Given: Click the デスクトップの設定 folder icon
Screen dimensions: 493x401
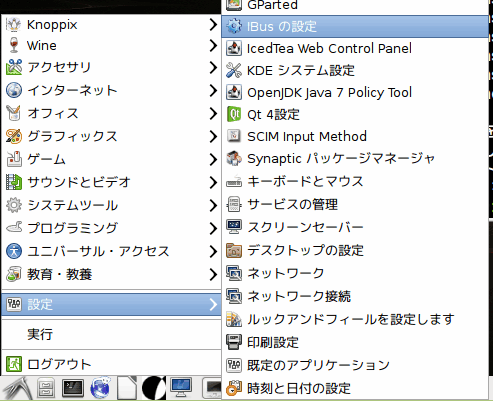Looking at the screenshot, I should click(x=234, y=250).
